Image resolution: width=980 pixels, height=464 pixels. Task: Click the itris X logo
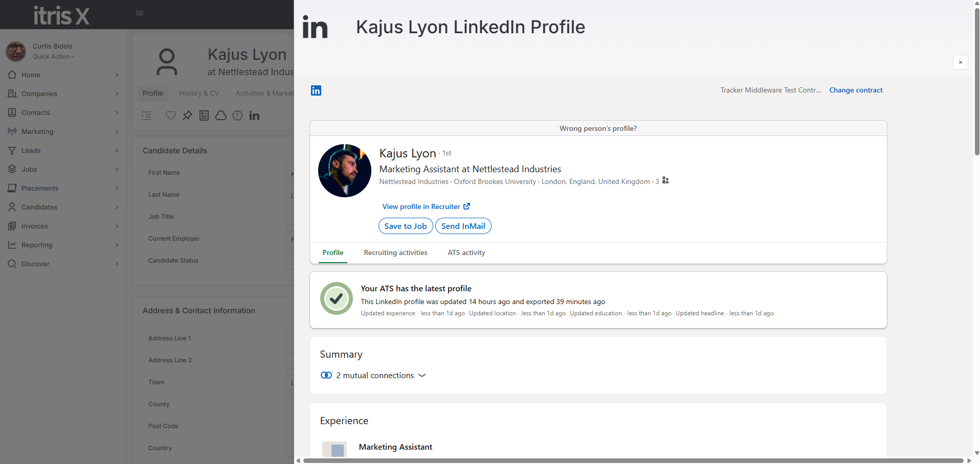pos(61,15)
